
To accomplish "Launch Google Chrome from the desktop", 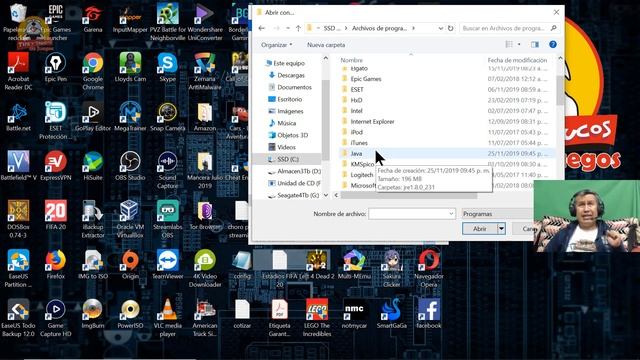I will tap(93, 71).
